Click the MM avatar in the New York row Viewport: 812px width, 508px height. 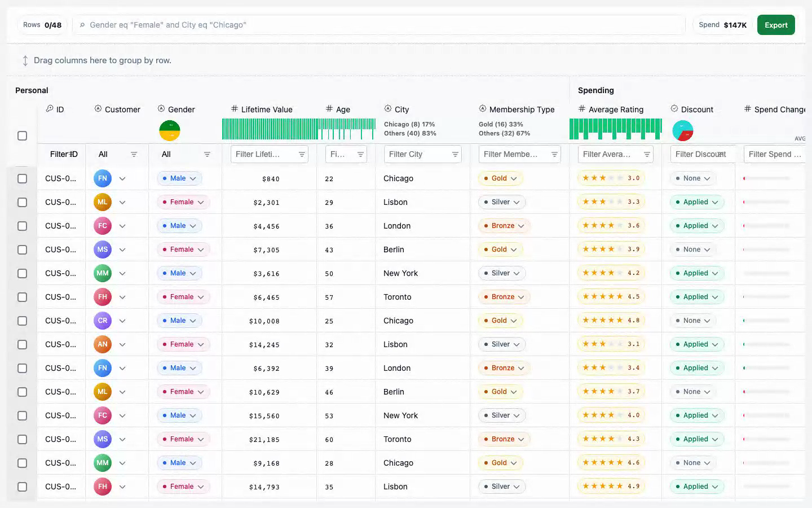point(103,273)
